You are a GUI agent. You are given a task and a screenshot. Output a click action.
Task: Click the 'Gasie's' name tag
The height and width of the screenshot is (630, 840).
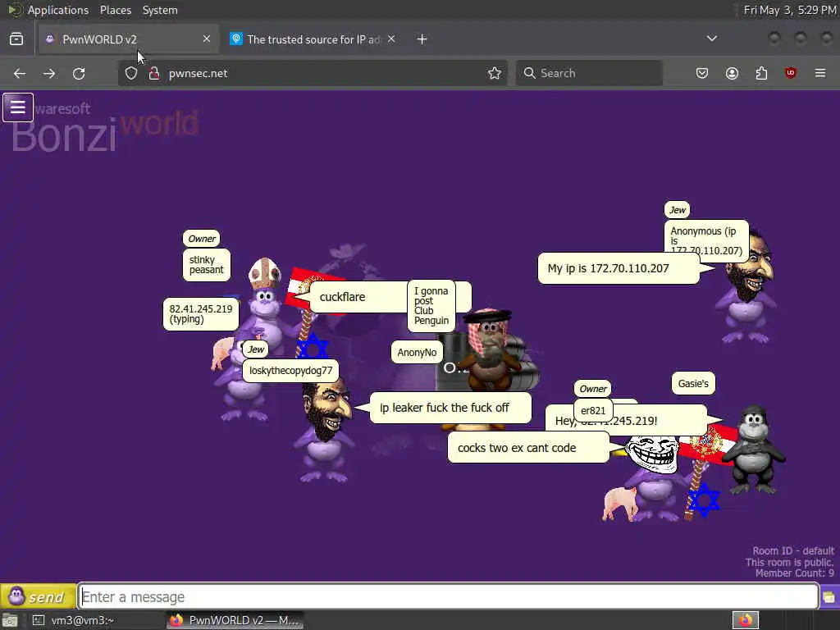[693, 384]
